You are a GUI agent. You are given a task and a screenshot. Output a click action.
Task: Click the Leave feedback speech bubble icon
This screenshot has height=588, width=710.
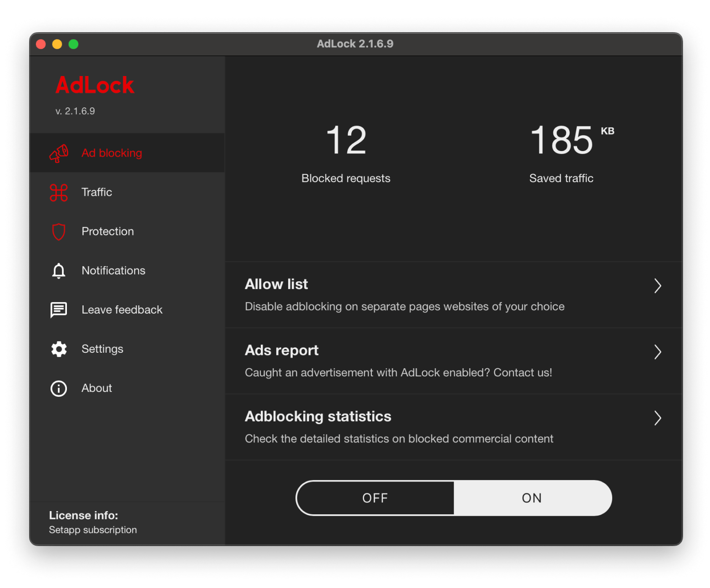[59, 310]
